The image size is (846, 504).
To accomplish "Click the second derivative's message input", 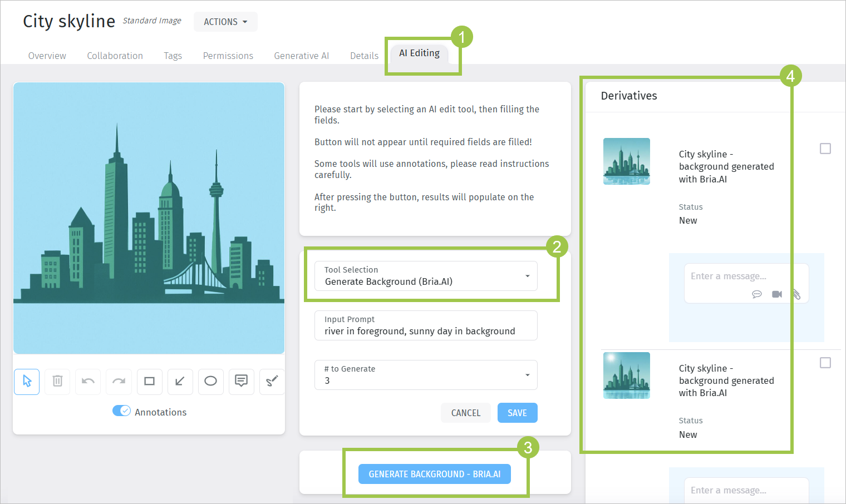I will pyautogui.click(x=746, y=491).
